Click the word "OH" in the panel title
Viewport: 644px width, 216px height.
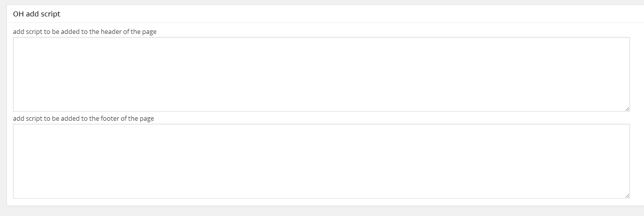click(x=18, y=14)
